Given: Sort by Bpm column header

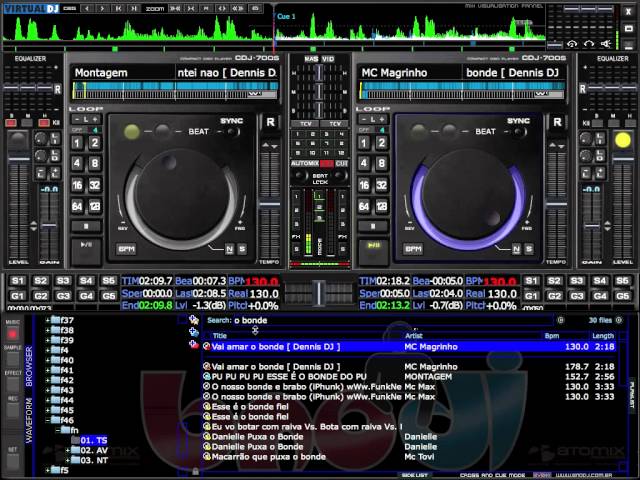Looking at the screenshot, I should coord(552,336).
